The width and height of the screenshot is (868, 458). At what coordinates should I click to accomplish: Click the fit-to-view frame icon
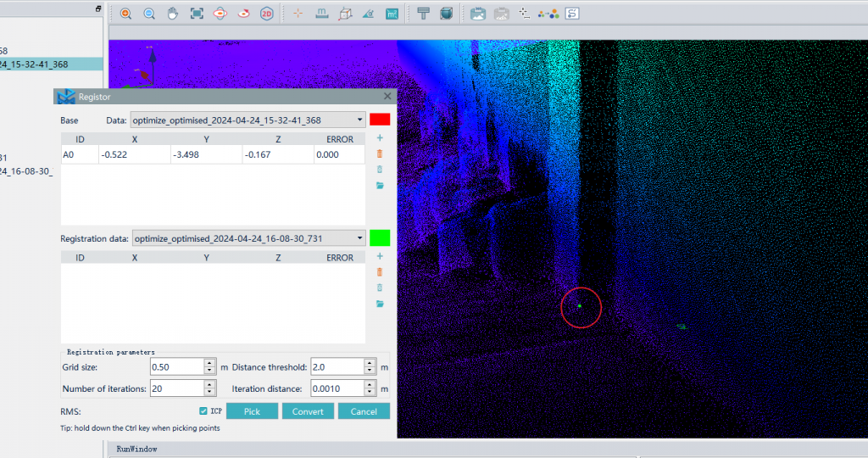[197, 14]
